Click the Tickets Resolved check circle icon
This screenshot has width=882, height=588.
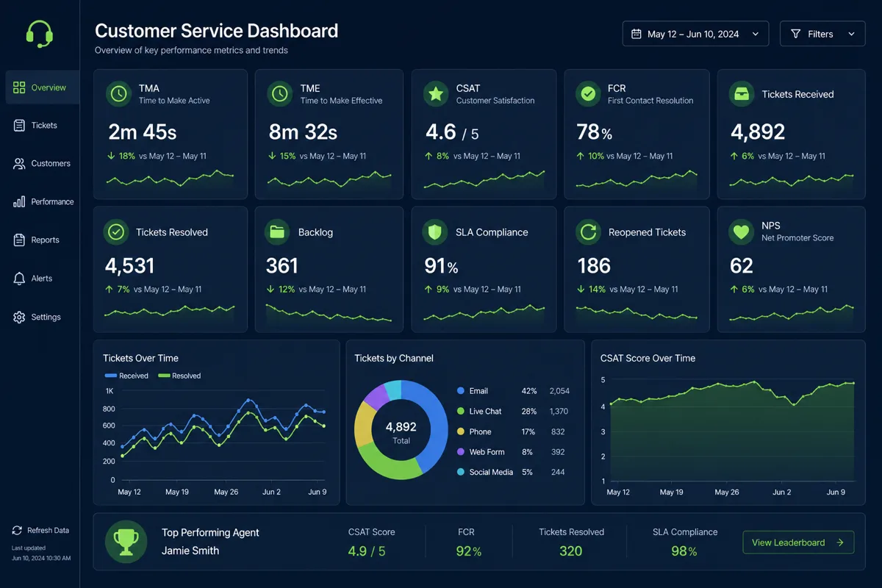116,232
